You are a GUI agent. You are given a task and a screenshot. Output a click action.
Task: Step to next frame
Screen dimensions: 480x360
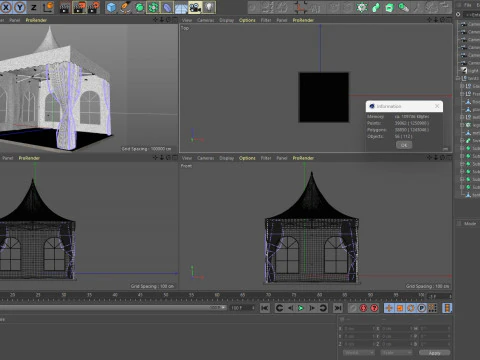coord(312,308)
